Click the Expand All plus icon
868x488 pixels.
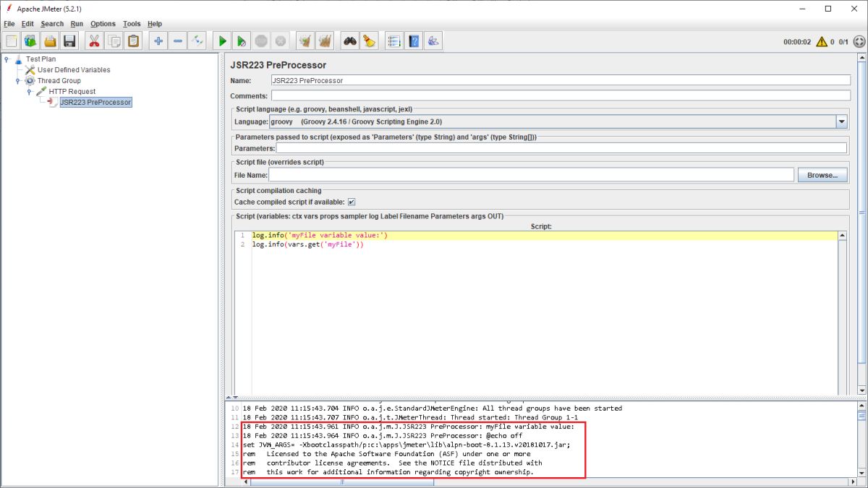[x=158, y=41]
